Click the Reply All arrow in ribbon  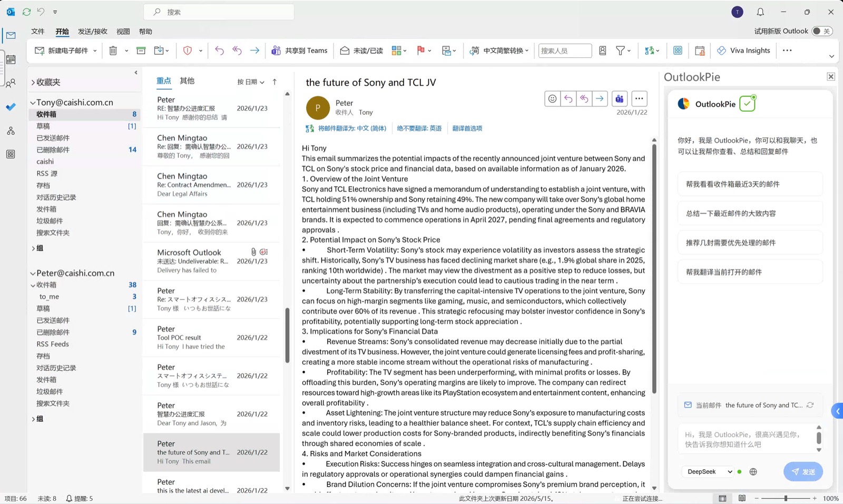237,51
